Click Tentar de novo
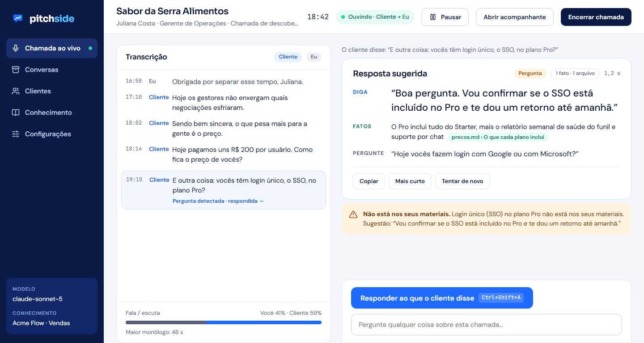Screen dimensions: 644x343 tap(462, 181)
